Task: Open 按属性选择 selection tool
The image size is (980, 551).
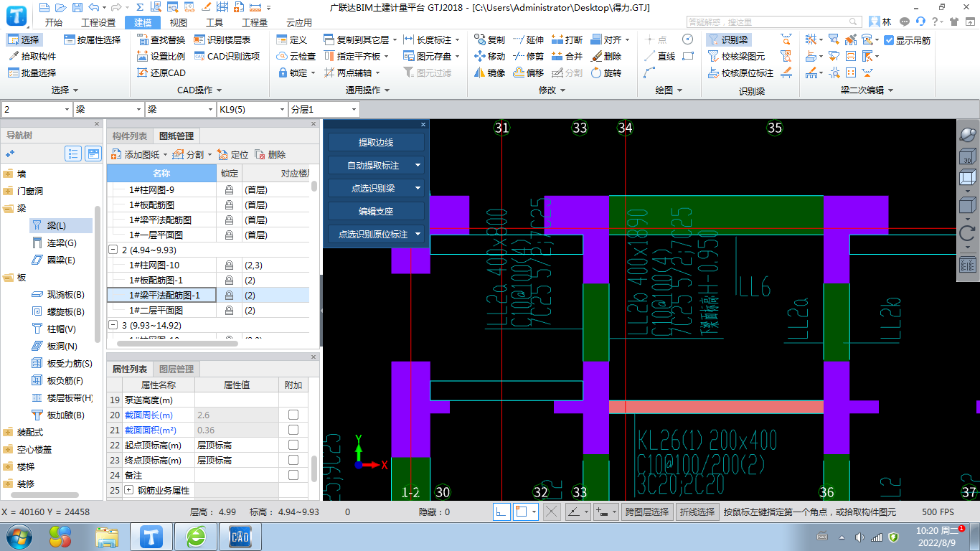Action: (92, 40)
